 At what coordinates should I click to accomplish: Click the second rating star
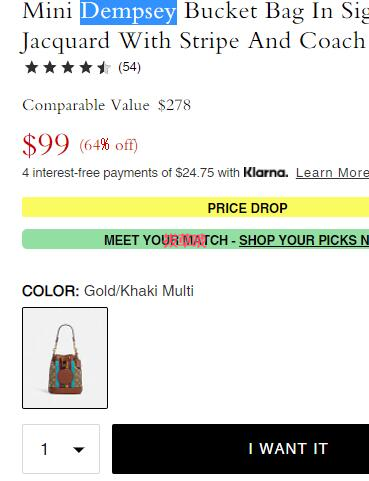pyautogui.click(x=50, y=67)
